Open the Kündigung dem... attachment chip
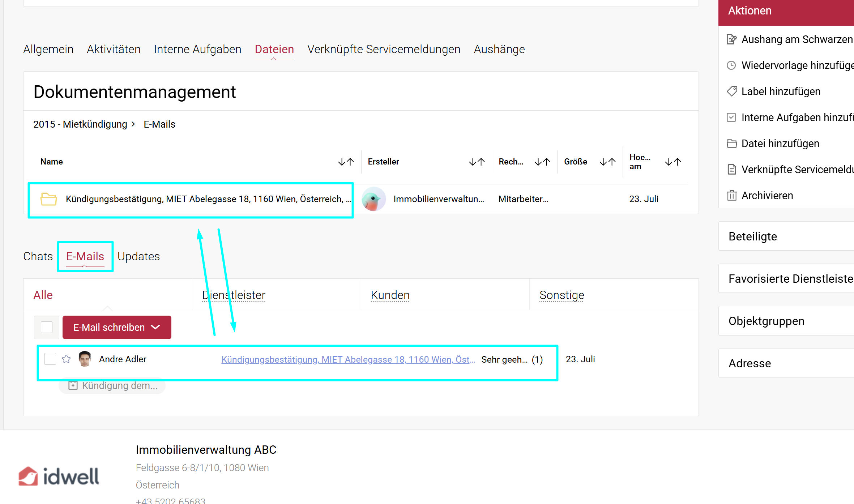Image resolution: width=854 pixels, height=504 pixels. [x=112, y=386]
